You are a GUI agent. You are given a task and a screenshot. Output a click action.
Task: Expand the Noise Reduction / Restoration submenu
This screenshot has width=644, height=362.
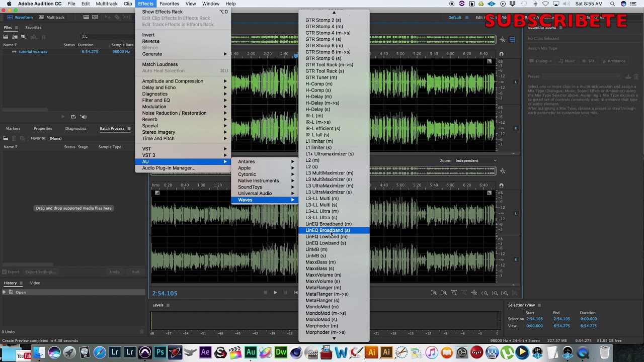[x=183, y=113]
